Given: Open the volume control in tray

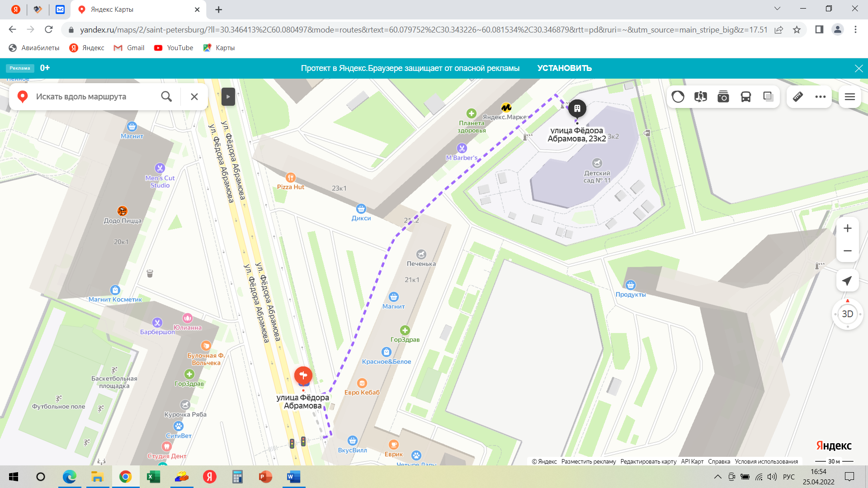Looking at the screenshot, I should pos(772,477).
